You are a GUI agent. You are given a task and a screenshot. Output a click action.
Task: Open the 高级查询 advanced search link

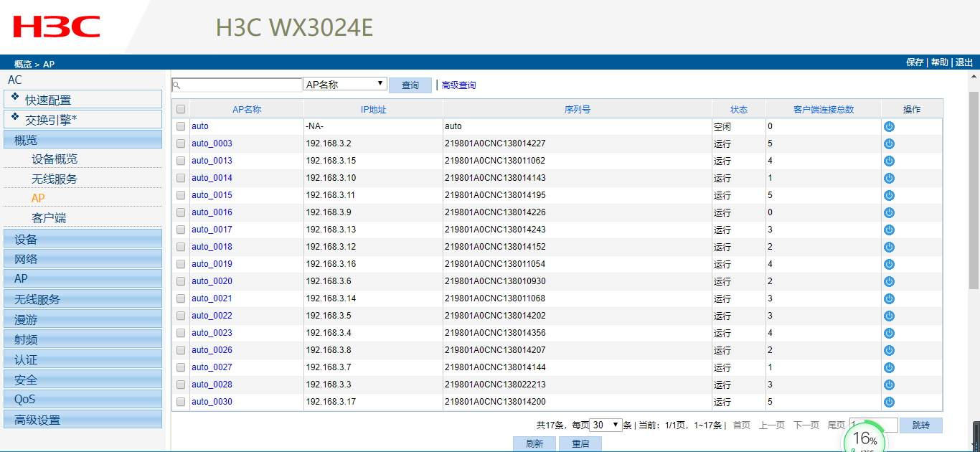pyautogui.click(x=458, y=85)
